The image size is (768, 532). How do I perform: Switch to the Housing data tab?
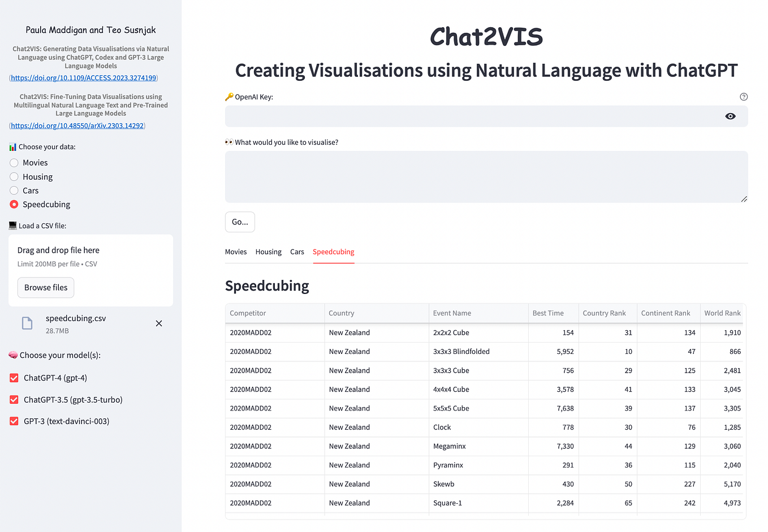268,252
